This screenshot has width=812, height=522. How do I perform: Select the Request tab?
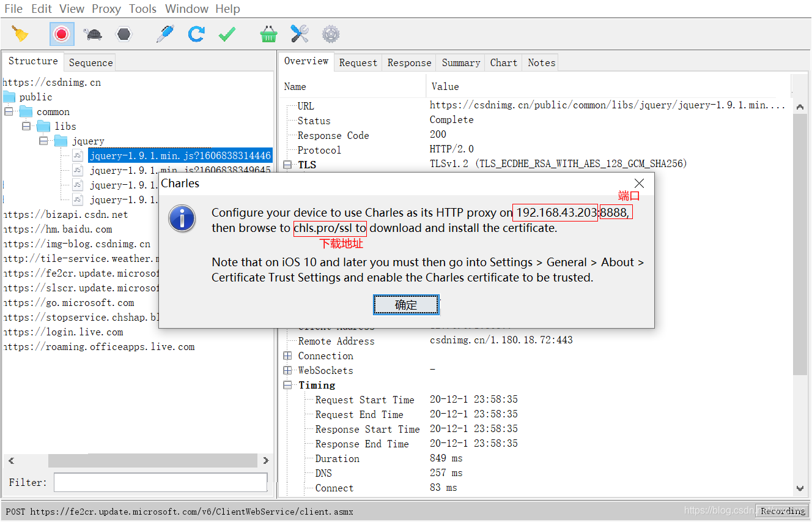pyautogui.click(x=358, y=62)
